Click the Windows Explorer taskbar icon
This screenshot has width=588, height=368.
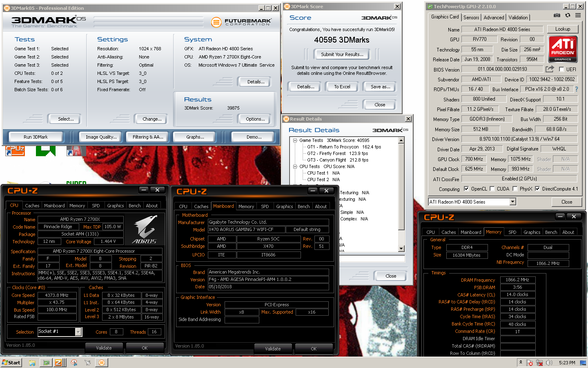pyautogui.click(x=32, y=363)
